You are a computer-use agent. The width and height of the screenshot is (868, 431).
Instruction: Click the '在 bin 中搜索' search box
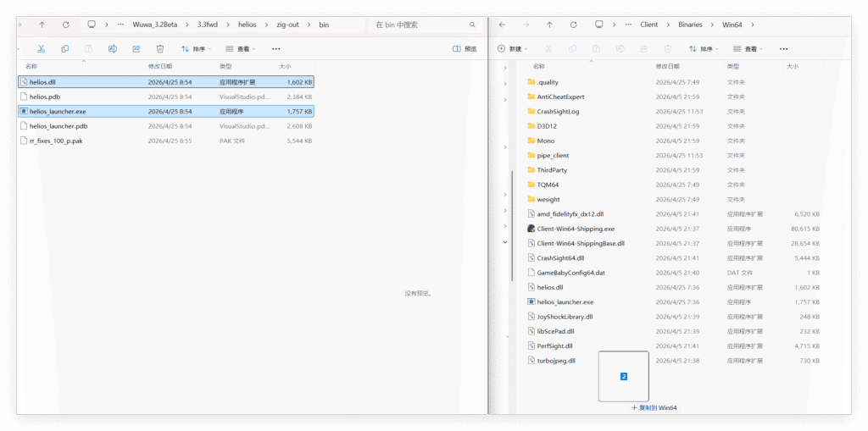point(424,25)
